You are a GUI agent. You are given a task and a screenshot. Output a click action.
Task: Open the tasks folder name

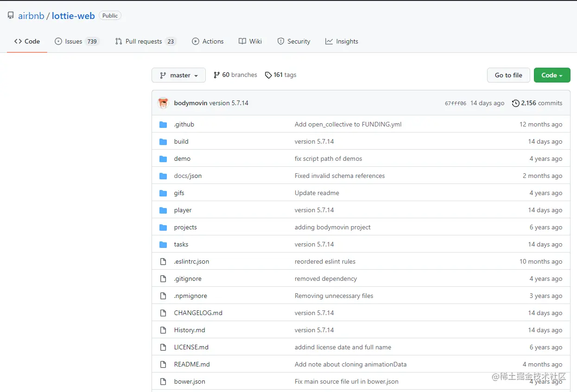pyautogui.click(x=181, y=245)
